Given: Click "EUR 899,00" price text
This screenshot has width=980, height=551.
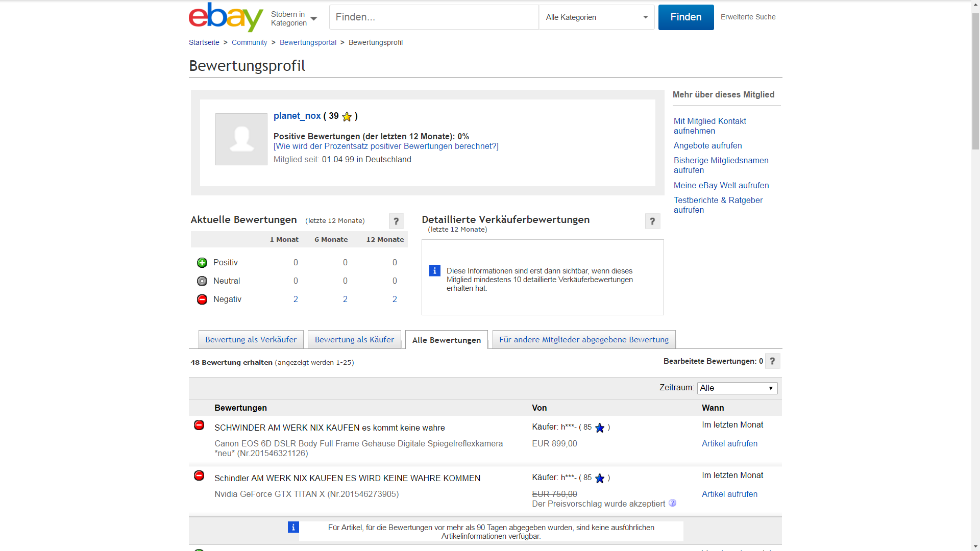Looking at the screenshot, I should click(x=554, y=444).
